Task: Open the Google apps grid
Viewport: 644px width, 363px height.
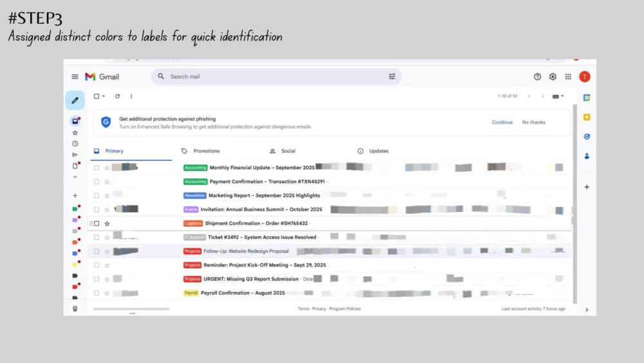Action: [568, 77]
